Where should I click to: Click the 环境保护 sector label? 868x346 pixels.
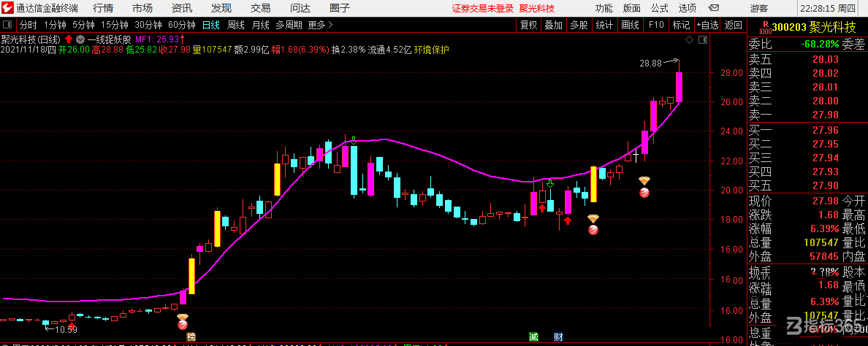(x=432, y=49)
